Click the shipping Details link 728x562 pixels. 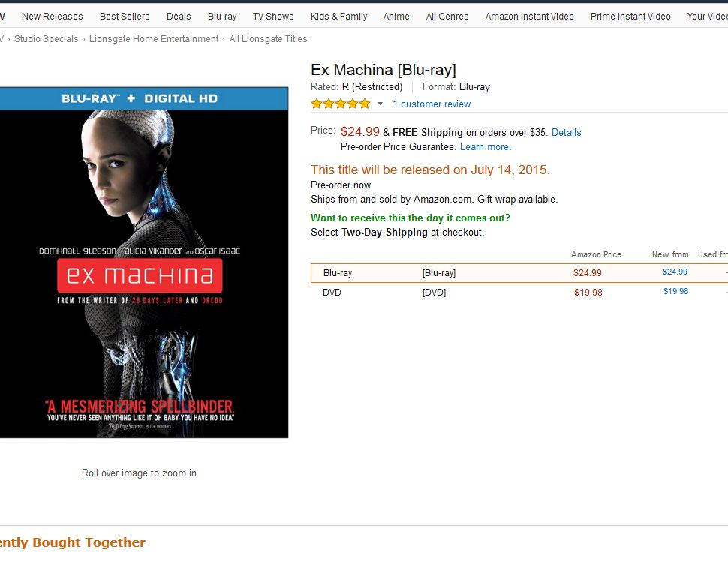tap(566, 132)
